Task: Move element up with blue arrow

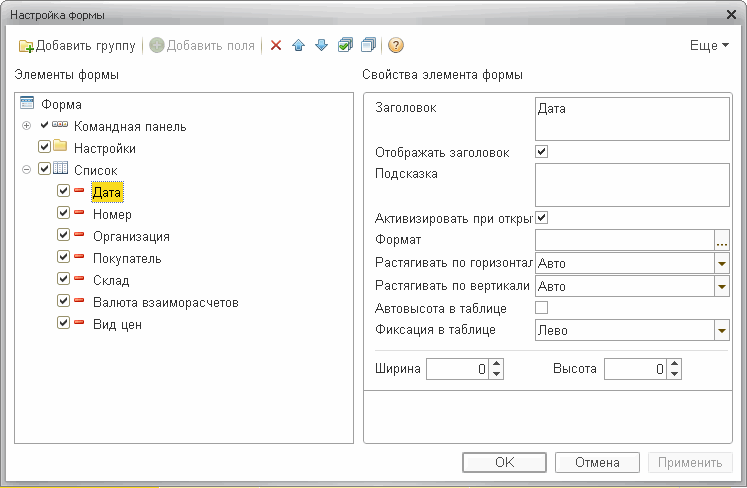Action: click(299, 46)
